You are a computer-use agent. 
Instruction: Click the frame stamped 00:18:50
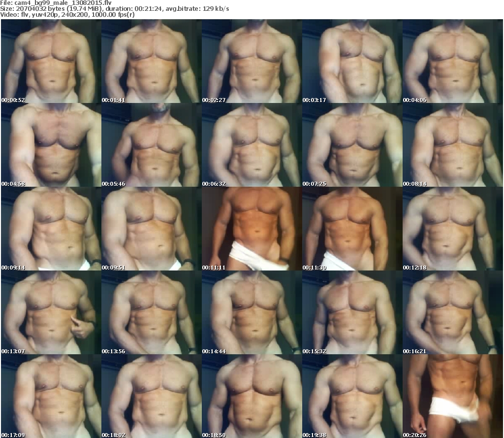pos(252,396)
